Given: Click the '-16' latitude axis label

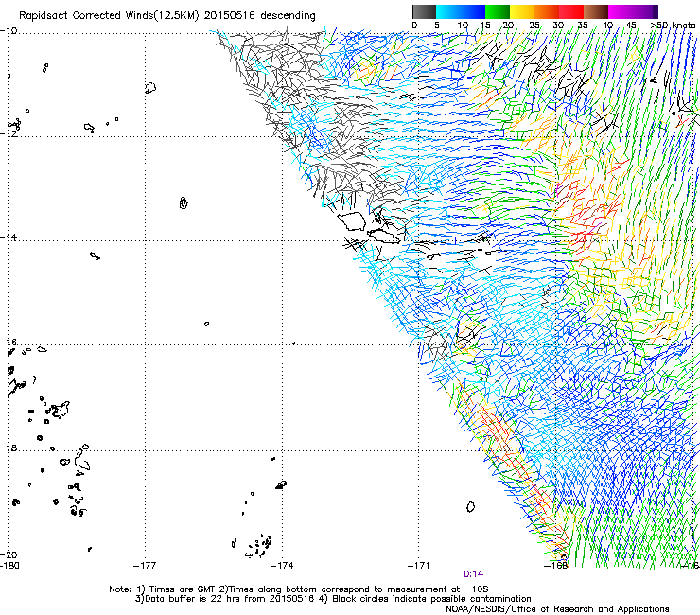Looking at the screenshot, I should click(x=9, y=343).
